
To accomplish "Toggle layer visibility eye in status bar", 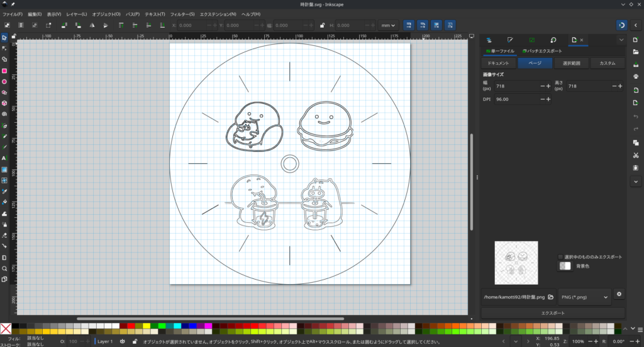I will (122, 341).
